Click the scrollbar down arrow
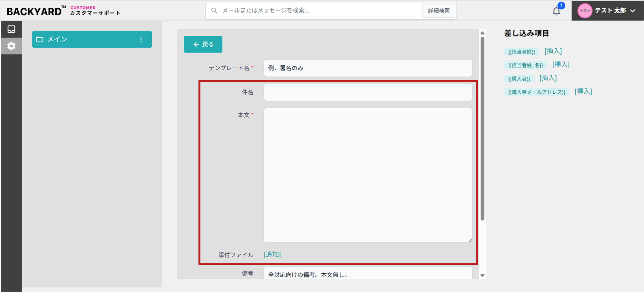644x292 pixels. [482, 276]
